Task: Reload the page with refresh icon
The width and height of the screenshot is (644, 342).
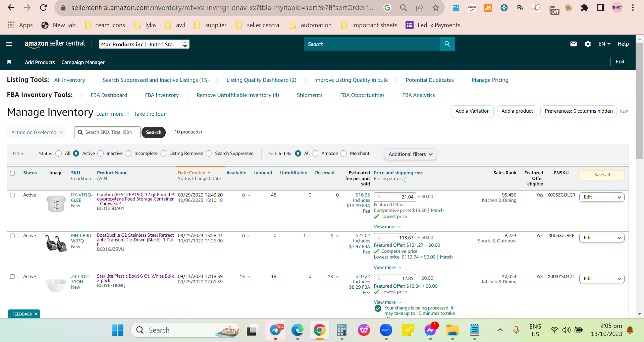Action: (x=43, y=7)
